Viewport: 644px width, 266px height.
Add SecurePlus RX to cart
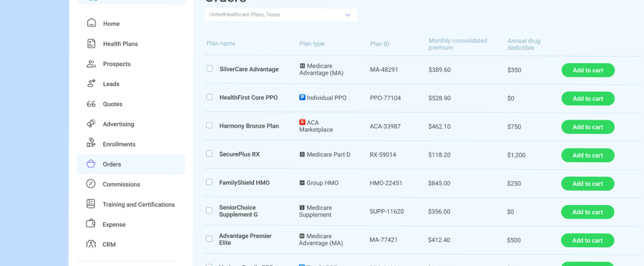click(588, 155)
